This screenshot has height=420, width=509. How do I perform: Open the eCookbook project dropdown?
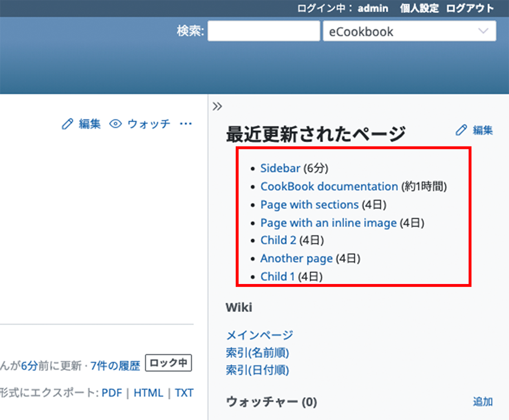tap(409, 32)
